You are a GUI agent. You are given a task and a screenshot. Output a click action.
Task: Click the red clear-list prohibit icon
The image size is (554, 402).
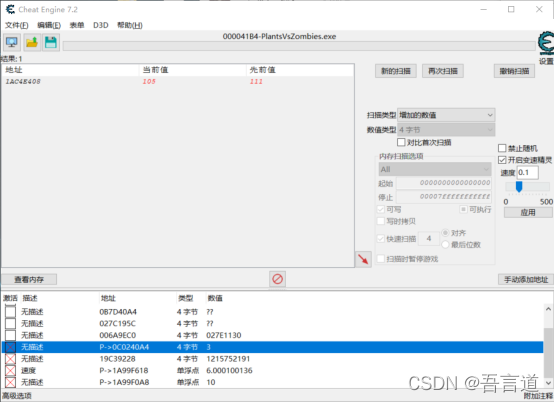pyautogui.click(x=277, y=279)
